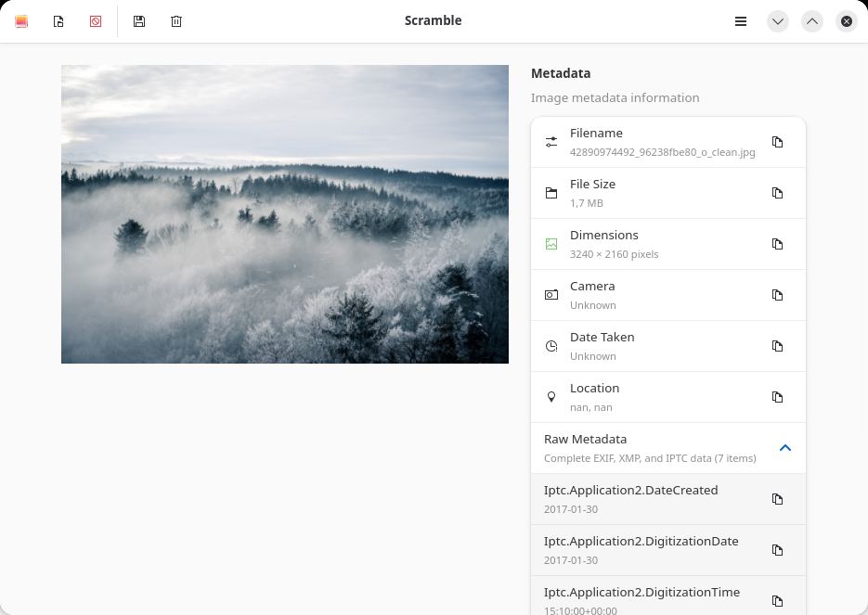
Task: Click 'Image metadata information' subtitle
Action: tap(615, 98)
